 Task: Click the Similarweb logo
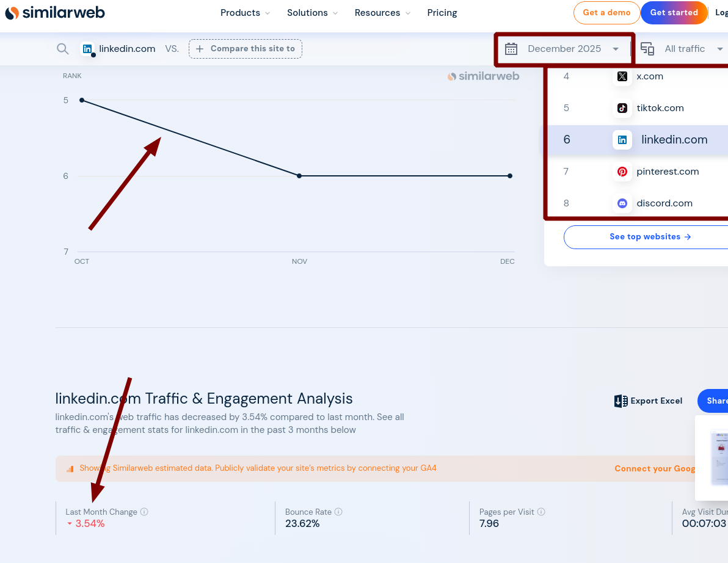(x=54, y=12)
